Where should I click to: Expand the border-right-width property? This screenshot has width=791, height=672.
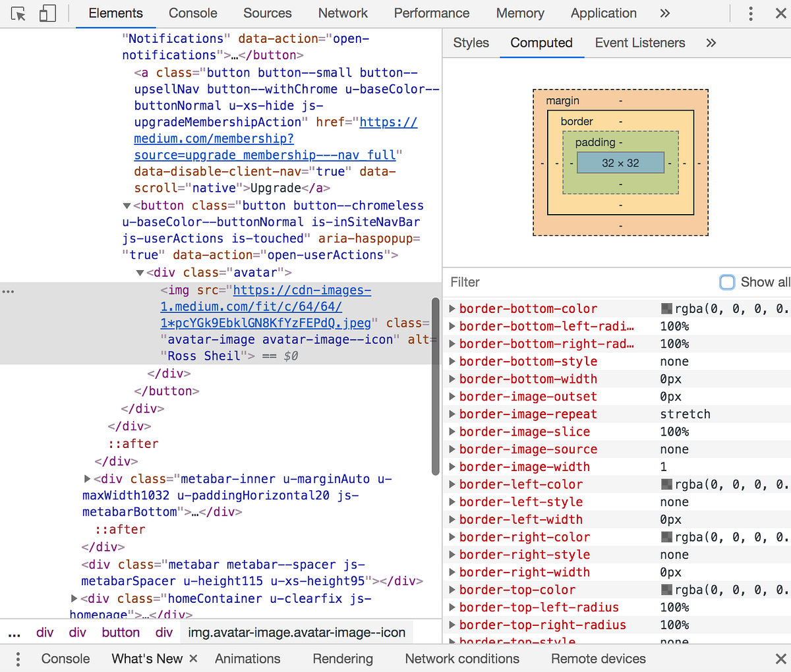point(452,573)
